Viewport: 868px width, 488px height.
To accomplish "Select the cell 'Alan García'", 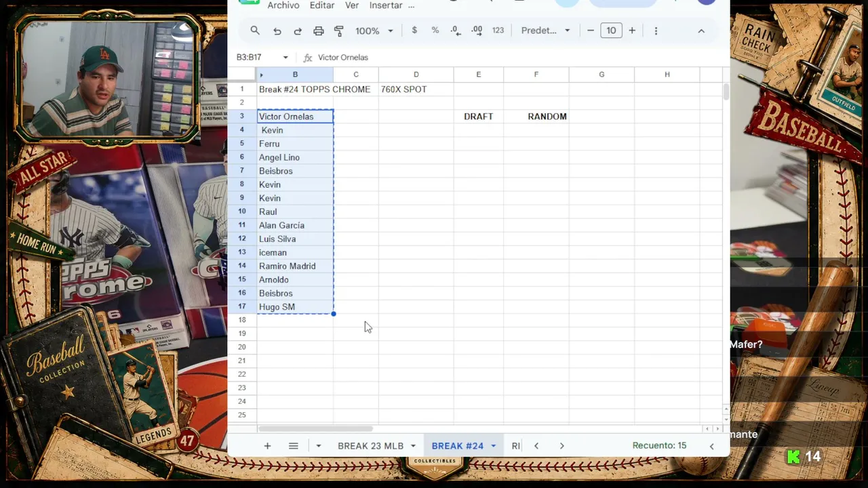I will (295, 225).
